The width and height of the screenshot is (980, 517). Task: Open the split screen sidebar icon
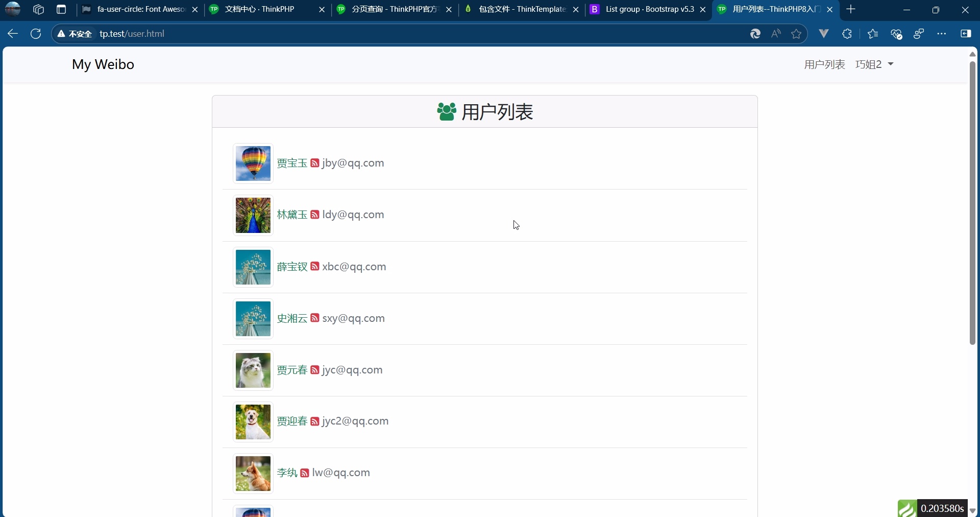(x=966, y=34)
